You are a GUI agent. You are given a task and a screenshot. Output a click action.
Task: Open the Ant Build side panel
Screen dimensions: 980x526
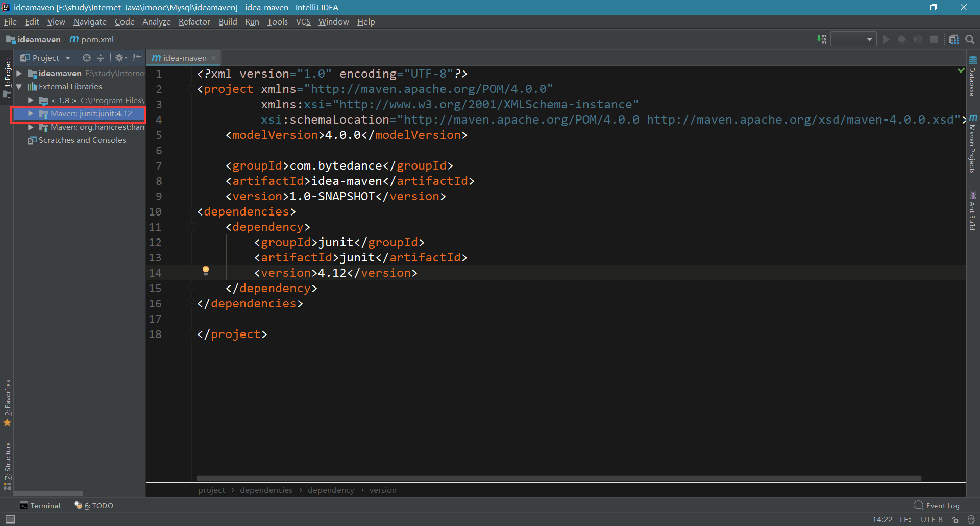(x=973, y=211)
